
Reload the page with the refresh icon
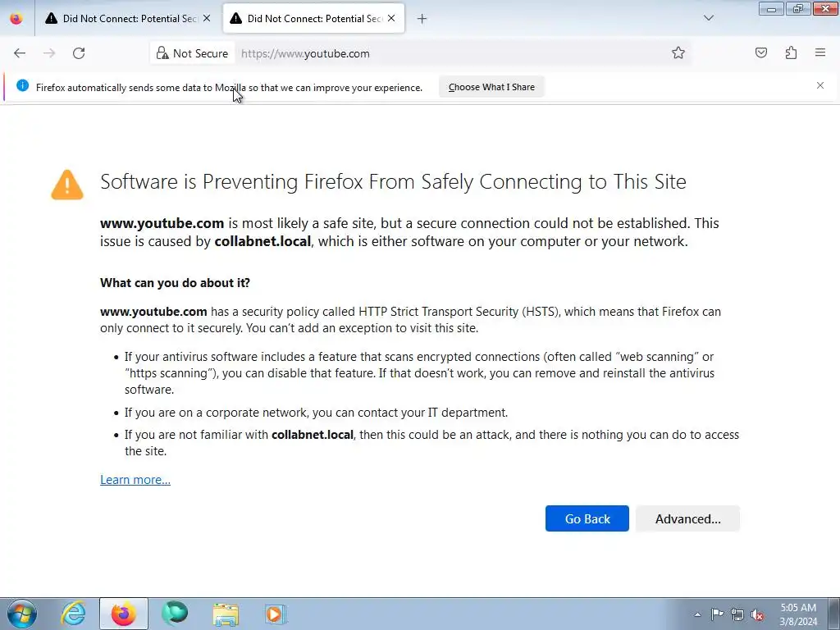coord(79,53)
